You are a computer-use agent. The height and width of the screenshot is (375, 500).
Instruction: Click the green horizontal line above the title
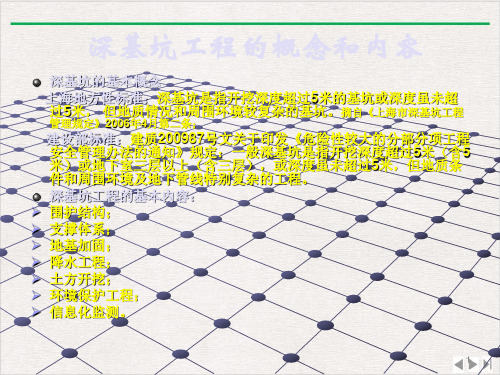tap(250, 23)
